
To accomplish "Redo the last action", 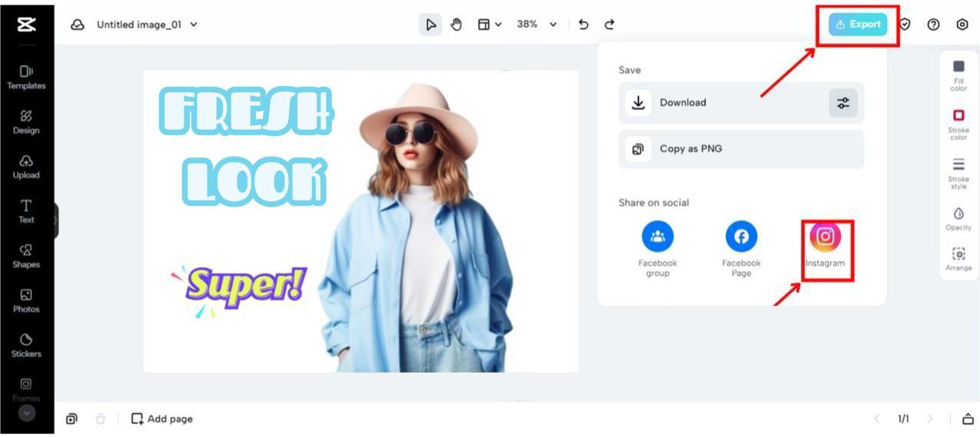I will [x=610, y=25].
